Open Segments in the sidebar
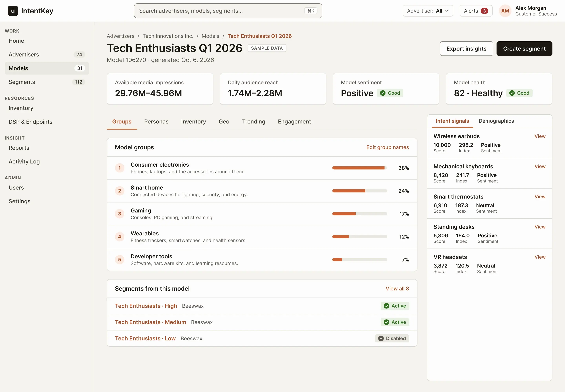The image size is (565, 392). (x=47, y=82)
